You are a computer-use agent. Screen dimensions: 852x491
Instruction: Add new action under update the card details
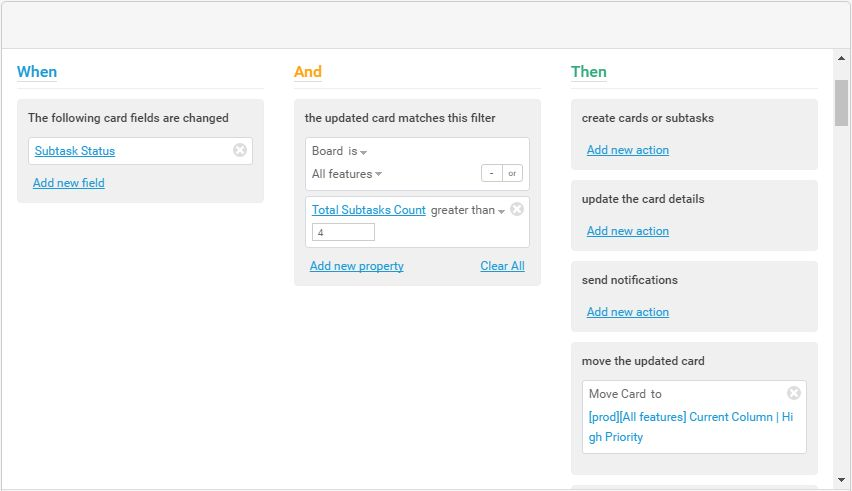(x=628, y=231)
